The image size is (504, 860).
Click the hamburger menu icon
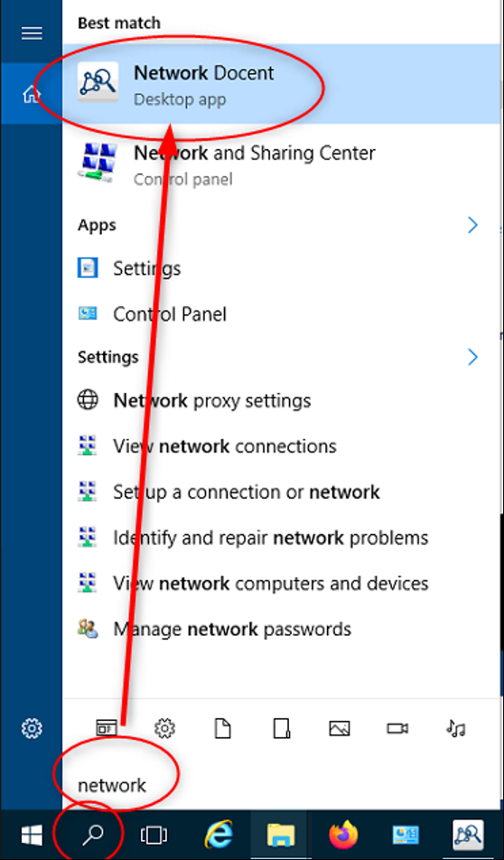pyautogui.click(x=32, y=33)
